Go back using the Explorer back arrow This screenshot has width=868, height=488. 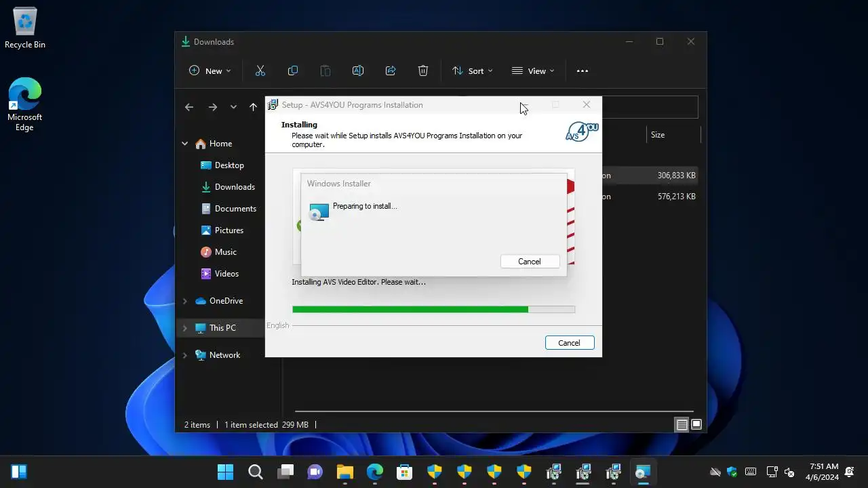189,107
